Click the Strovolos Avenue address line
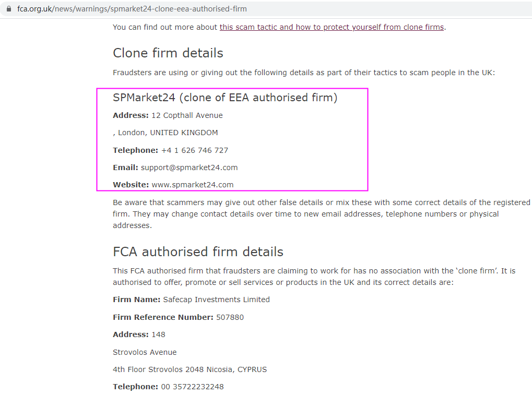This screenshot has width=532, height=395. [x=145, y=352]
